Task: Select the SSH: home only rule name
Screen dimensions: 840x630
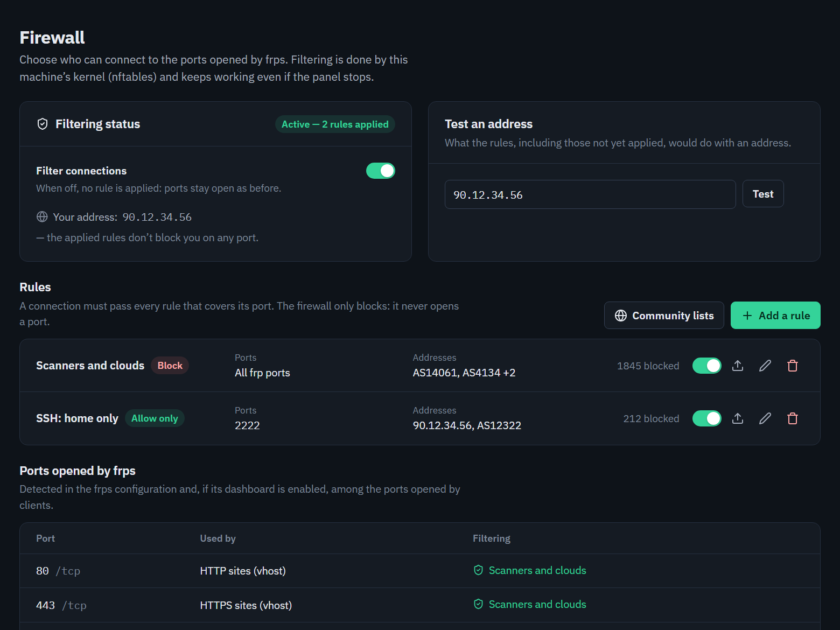Action: 77,418
